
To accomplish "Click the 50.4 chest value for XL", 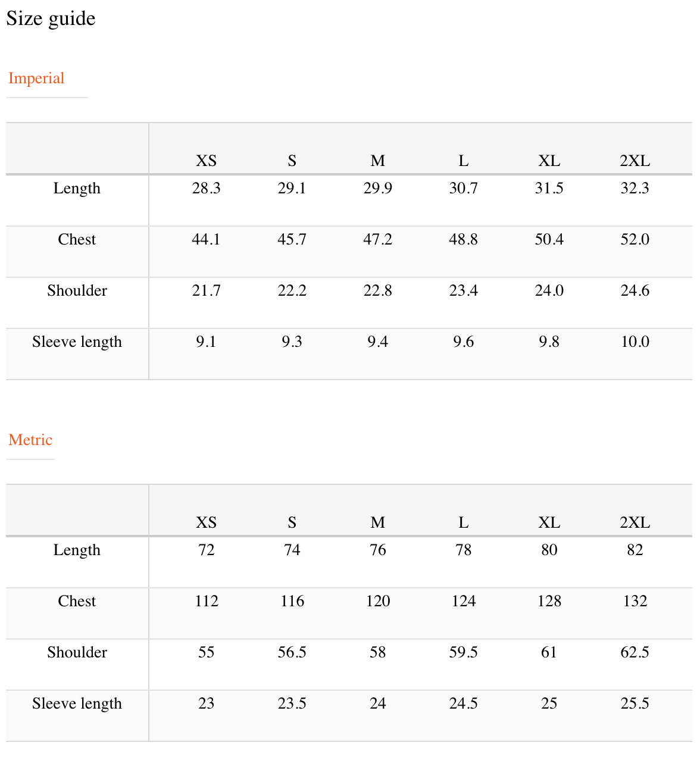I will pos(549,239).
